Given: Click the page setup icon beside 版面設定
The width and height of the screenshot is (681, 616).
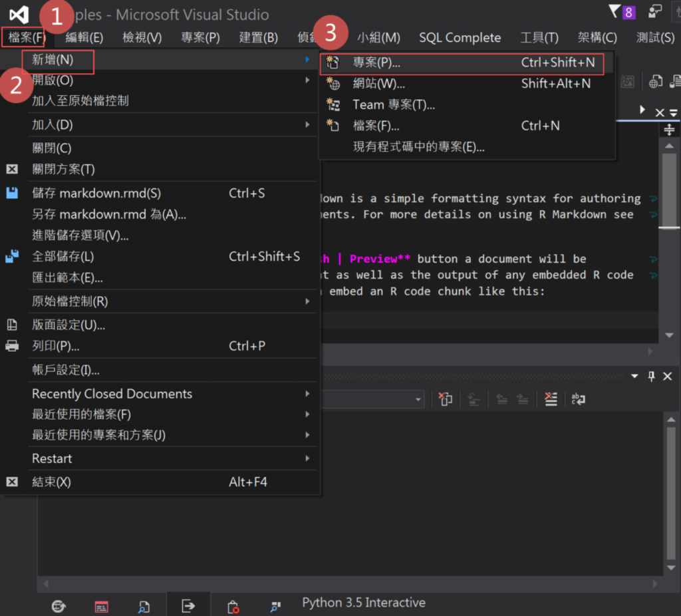Looking at the screenshot, I should click(x=12, y=325).
